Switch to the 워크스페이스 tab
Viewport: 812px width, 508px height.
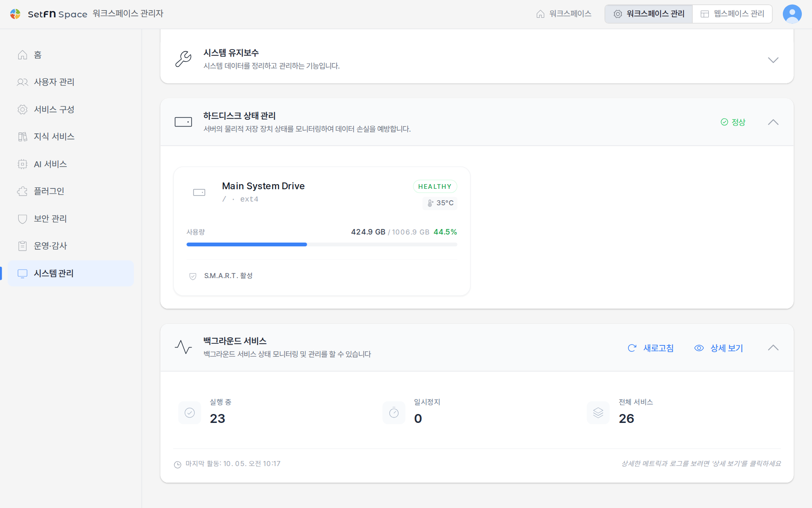(x=564, y=14)
